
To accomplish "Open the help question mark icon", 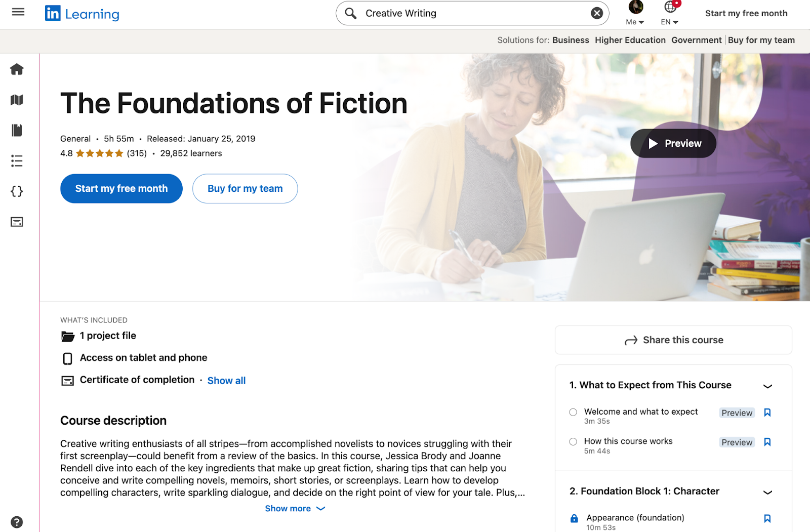I will click(17, 521).
